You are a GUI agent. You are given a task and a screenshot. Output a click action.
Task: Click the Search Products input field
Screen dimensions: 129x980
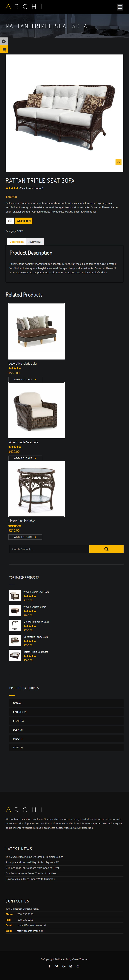(49, 549)
